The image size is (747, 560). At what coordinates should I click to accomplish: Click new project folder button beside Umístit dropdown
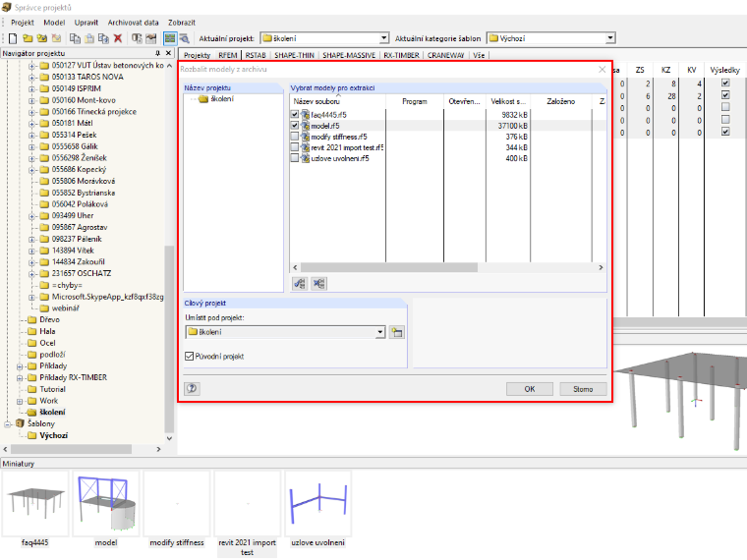pos(397,332)
